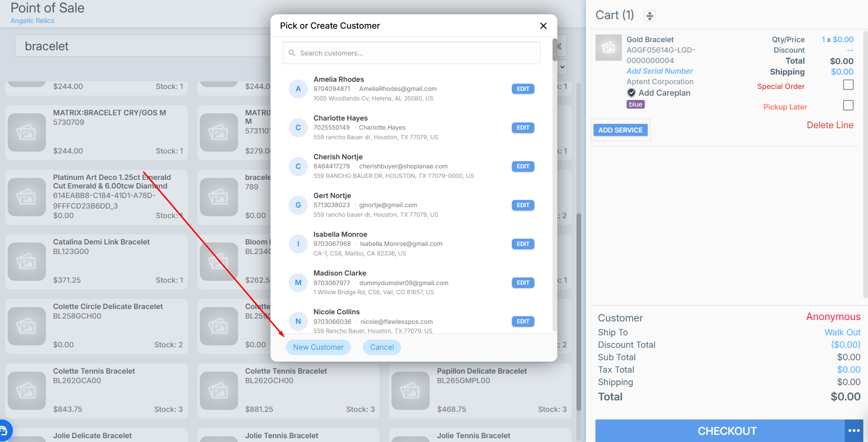
Task: Click the ($0.00) Discount Total link
Action: click(846, 345)
